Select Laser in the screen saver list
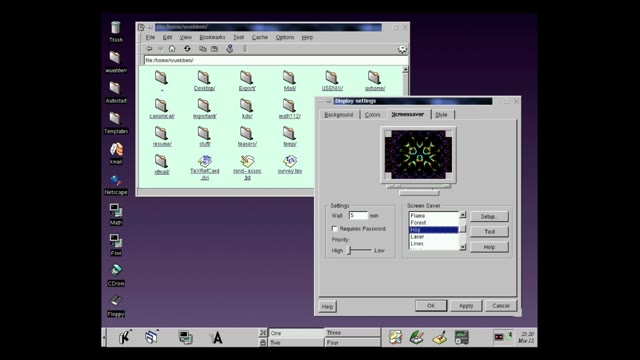The image size is (640, 360). pos(433,236)
